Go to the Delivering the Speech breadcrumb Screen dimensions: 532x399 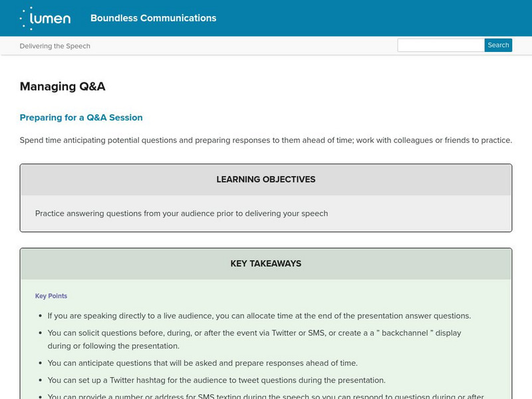coord(55,46)
